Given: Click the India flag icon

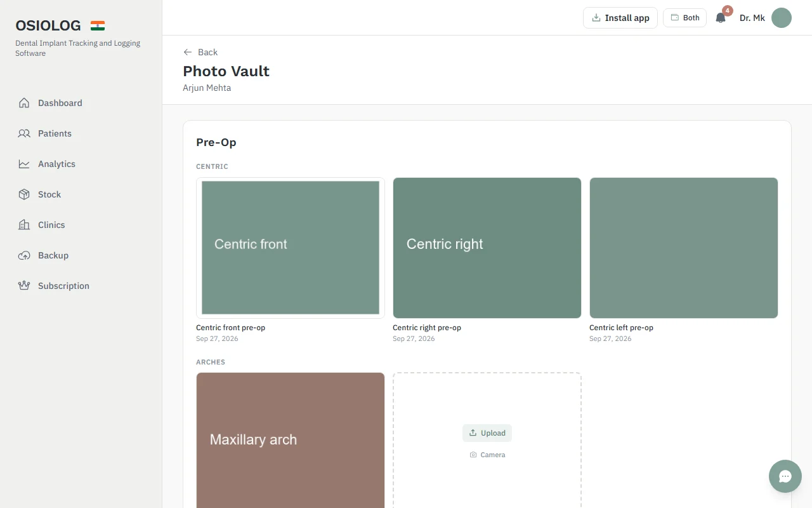Looking at the screenshot, I should tap(98, 26).
